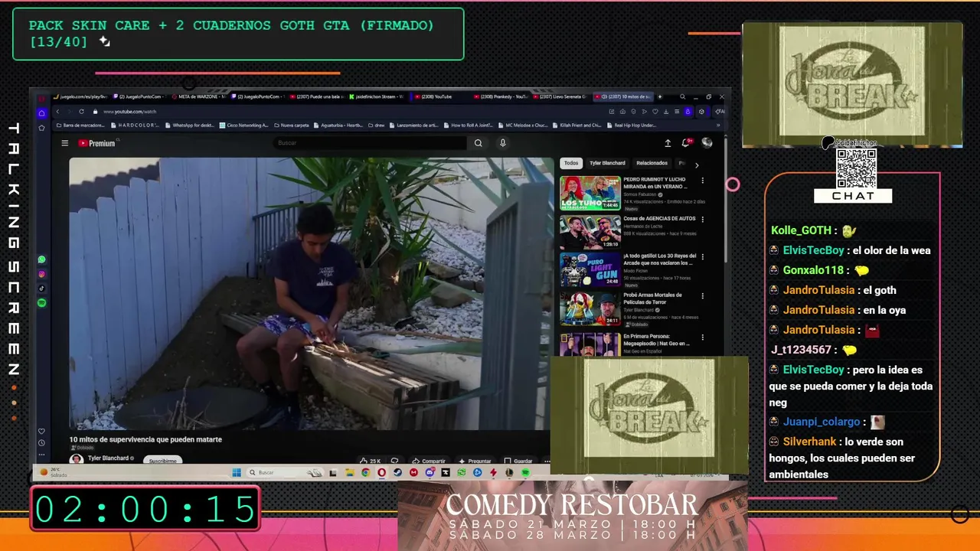This screenshot has width=980, height=551.
Task: Click the Suscribirme button
Action: (162, 461)
